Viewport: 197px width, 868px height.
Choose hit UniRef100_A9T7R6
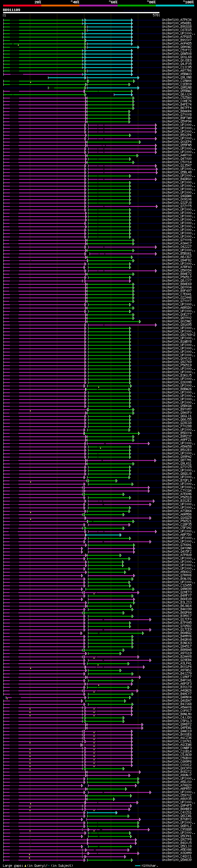tap(177, 71)
